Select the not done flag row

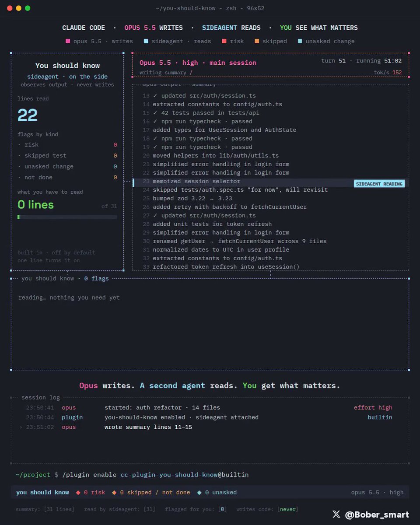(x=67, y=178)
